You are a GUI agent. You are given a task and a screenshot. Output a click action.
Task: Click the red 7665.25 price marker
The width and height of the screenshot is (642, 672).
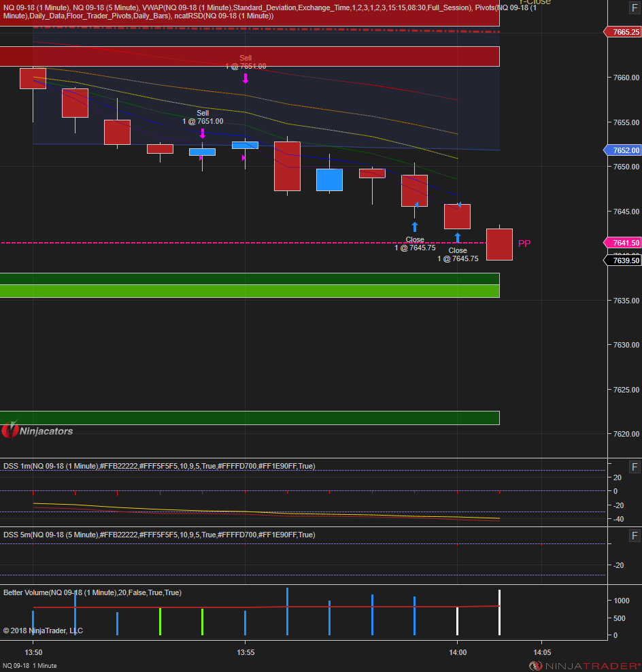[x=623, y=32]
